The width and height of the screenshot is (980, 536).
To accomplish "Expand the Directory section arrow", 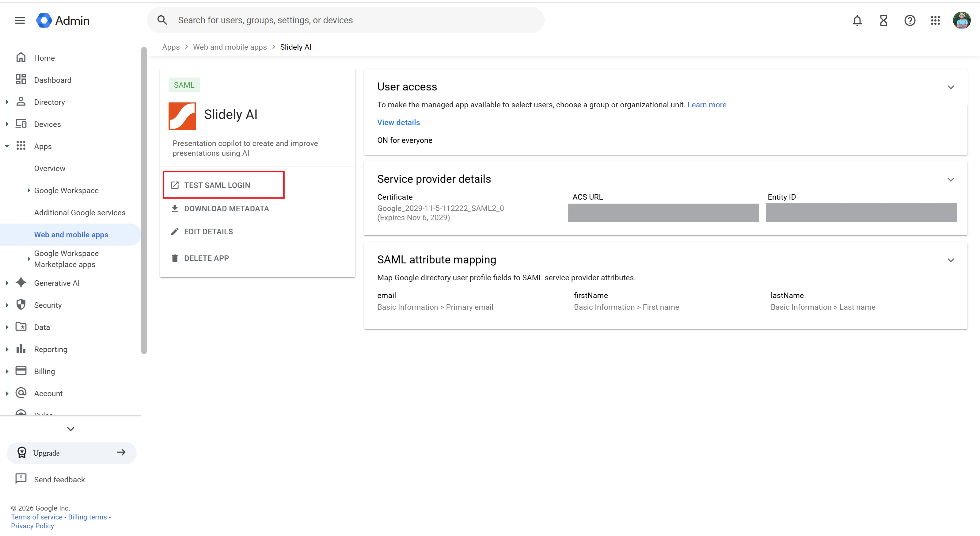I will [x=7, y=102].
